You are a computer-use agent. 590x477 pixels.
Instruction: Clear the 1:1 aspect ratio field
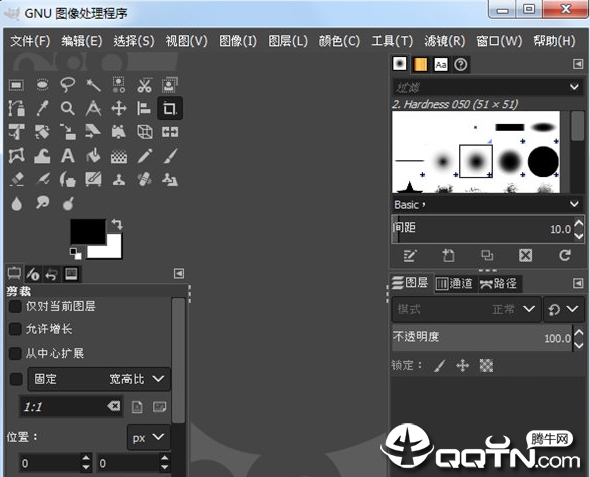(x=114, y=406)
